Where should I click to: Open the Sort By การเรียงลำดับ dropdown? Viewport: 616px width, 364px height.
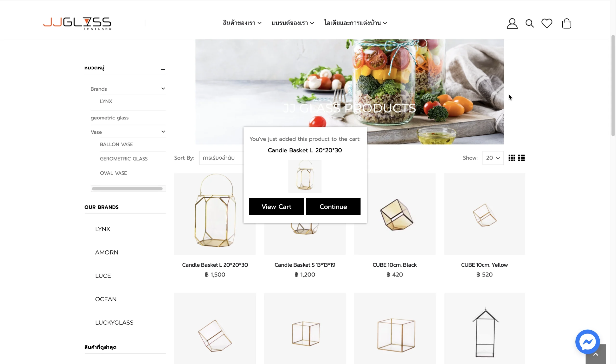(x=221, y=158)
